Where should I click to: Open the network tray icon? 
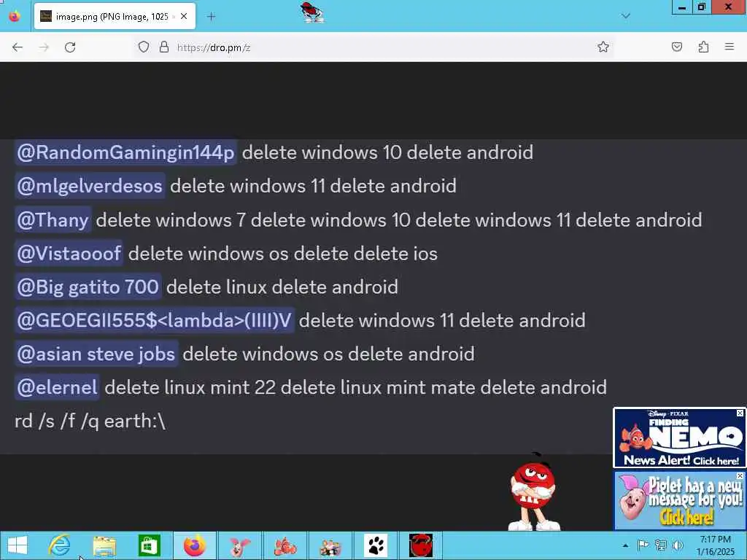pyautogui.click(x=660, y=545)
